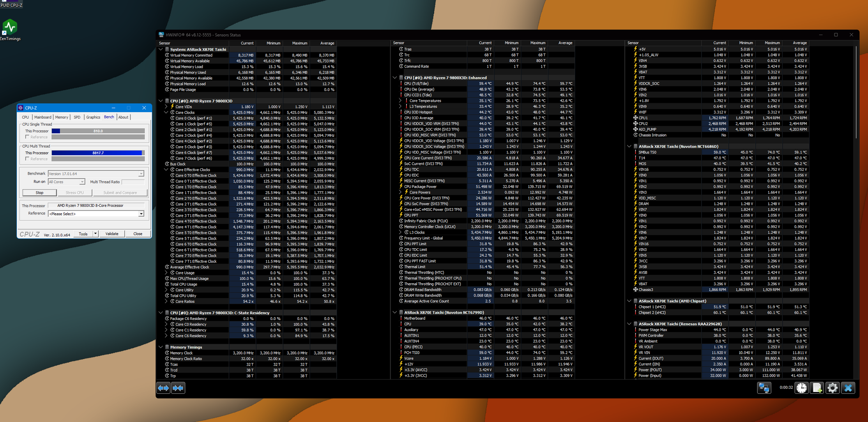Toggle Reference checkbox under CPU Multi Thread
This screenshot has width=868, height=422.
coord(27,159)
